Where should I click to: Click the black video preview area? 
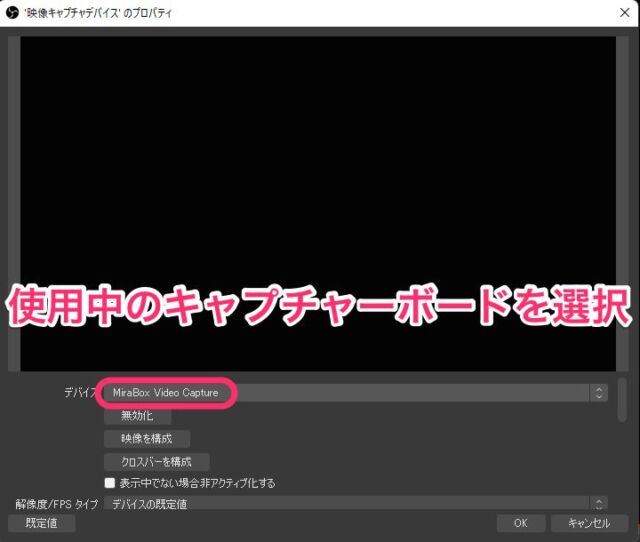click(318, 150)
